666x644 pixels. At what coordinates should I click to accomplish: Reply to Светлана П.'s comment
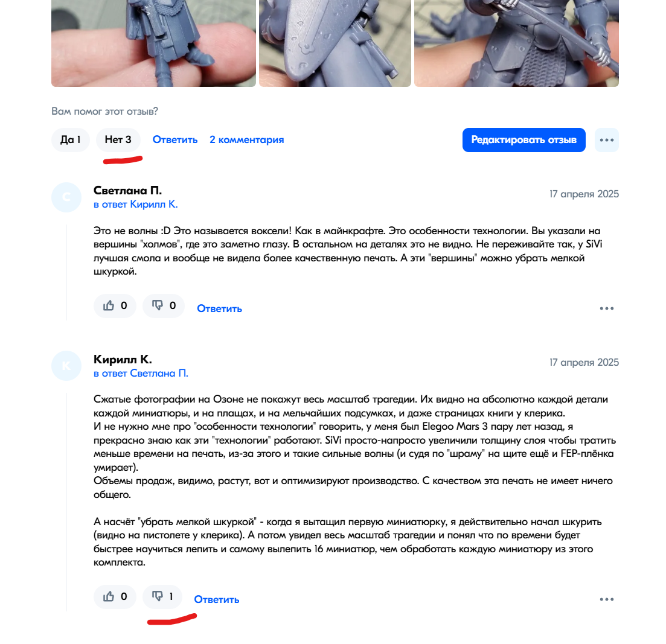coord(220,308)
